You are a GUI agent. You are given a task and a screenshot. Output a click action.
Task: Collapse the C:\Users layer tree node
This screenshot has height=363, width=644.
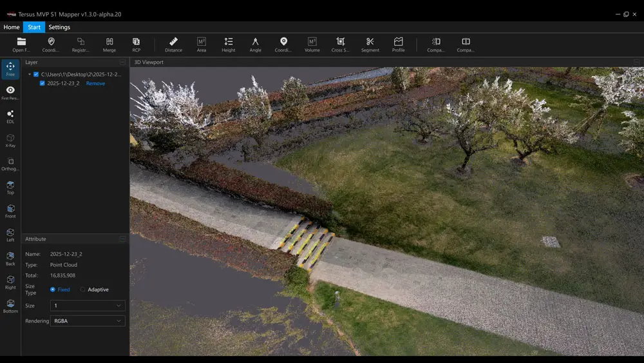29,74
